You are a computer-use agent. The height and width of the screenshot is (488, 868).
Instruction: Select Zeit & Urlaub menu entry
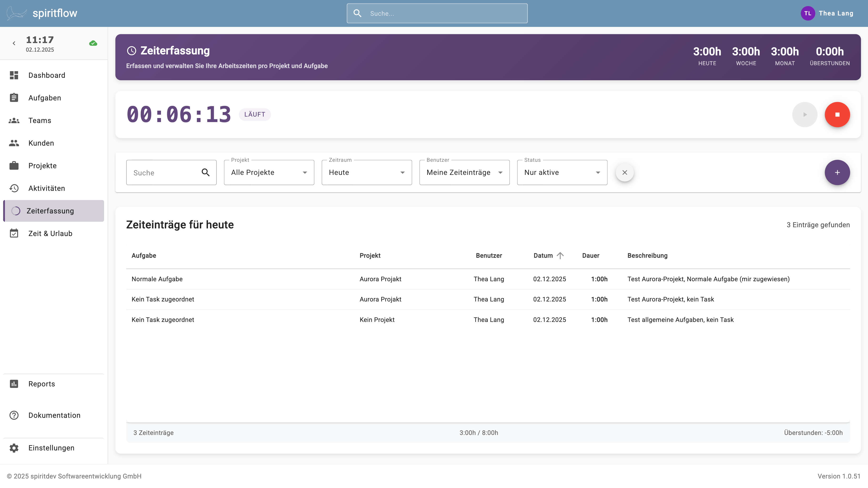pos(54,233)
